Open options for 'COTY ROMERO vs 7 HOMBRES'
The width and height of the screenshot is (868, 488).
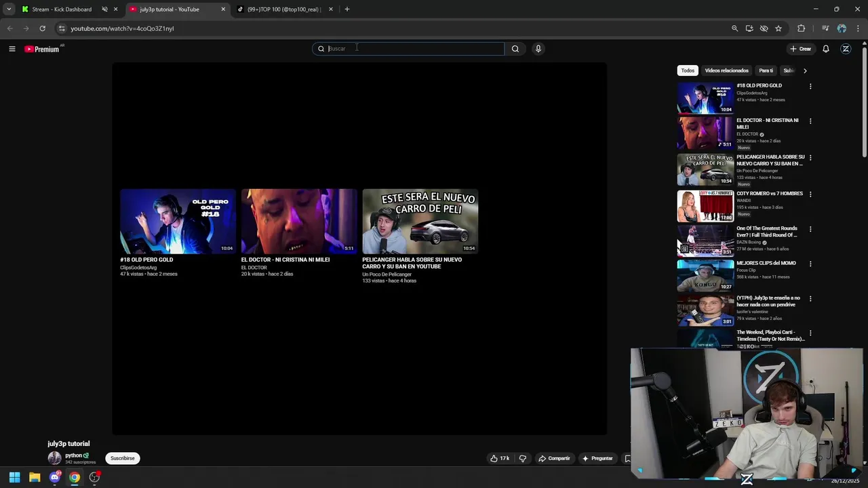pos(810,195)
